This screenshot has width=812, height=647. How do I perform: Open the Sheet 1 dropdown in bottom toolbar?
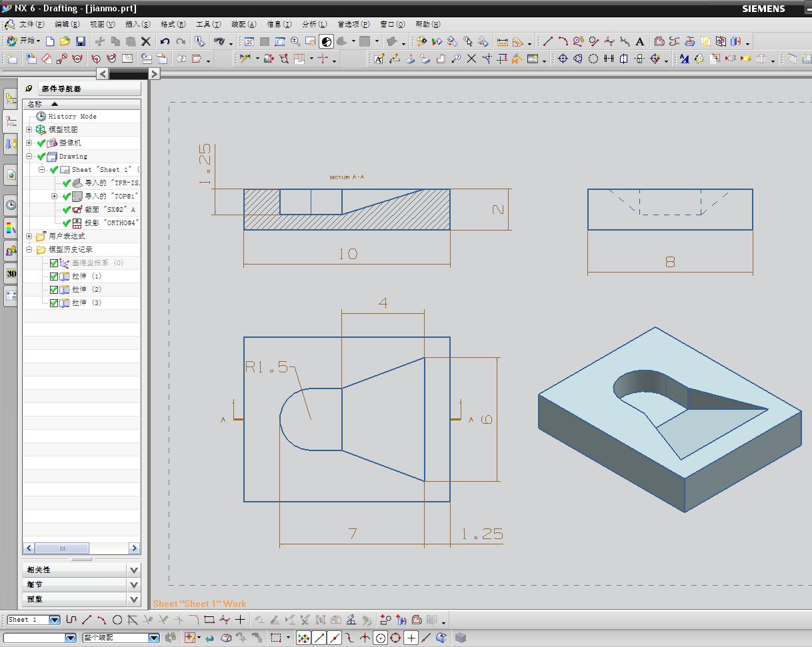[55, 620]
